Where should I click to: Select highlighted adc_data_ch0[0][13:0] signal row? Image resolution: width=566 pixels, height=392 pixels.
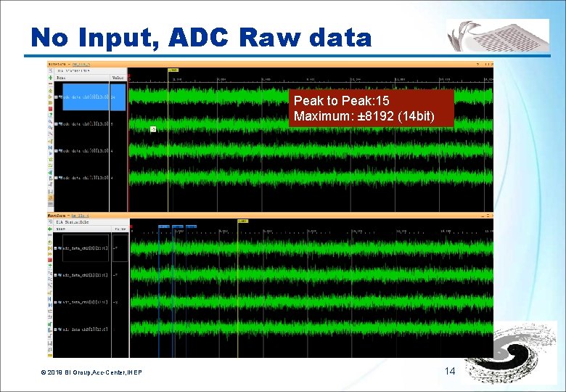pyautogui.click(x=86, y=97)
